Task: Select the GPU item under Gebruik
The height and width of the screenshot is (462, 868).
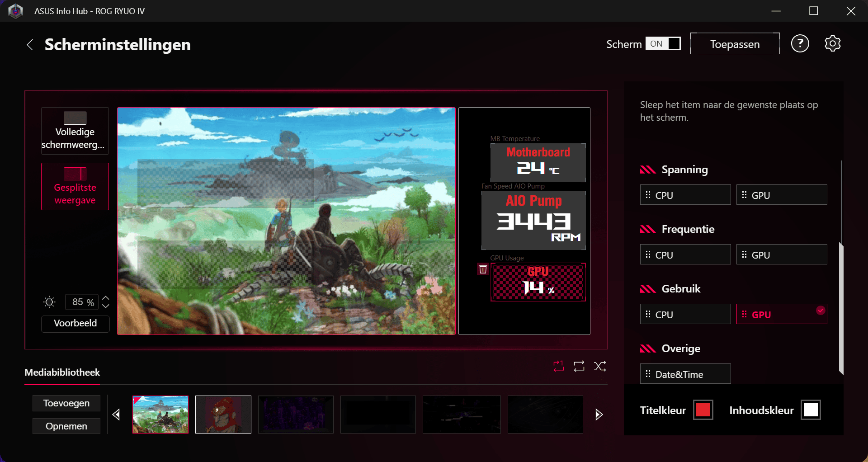Action: [781, 315]
